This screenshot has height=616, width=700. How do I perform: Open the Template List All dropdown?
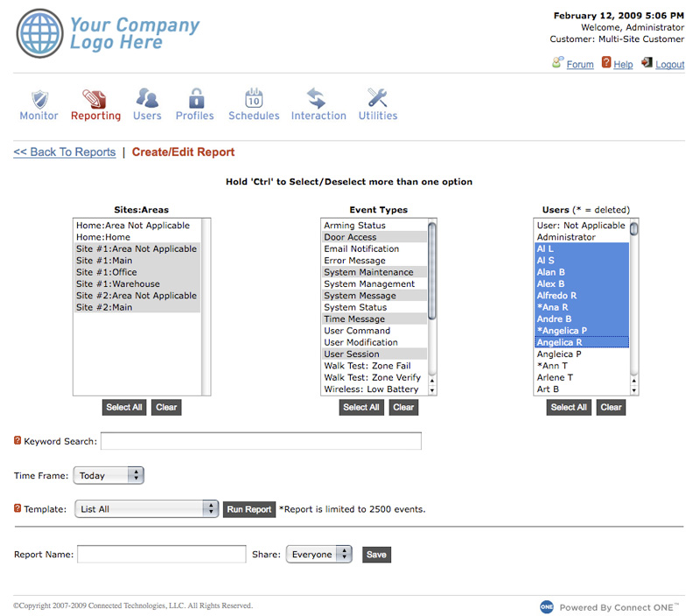point(145,509)
